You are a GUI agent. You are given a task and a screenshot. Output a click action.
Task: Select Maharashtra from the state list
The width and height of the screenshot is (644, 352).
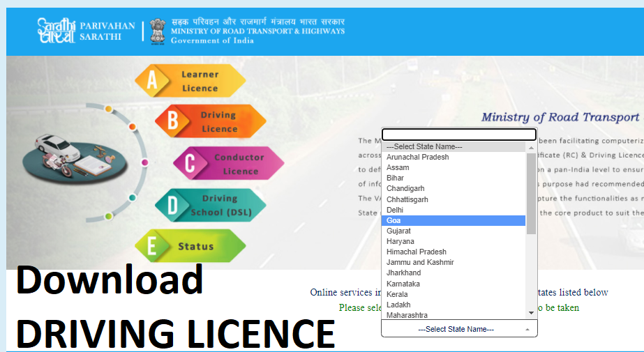click(x=454, y=315)
